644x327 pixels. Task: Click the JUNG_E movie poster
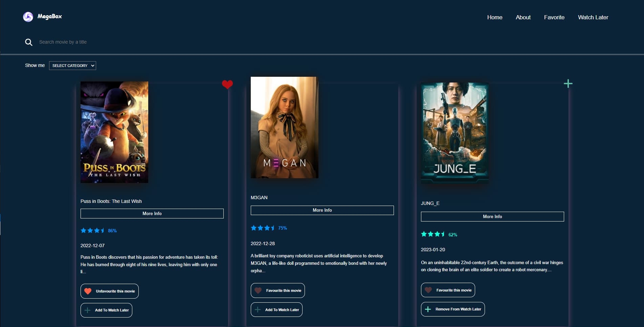click(x=455, y=134)
